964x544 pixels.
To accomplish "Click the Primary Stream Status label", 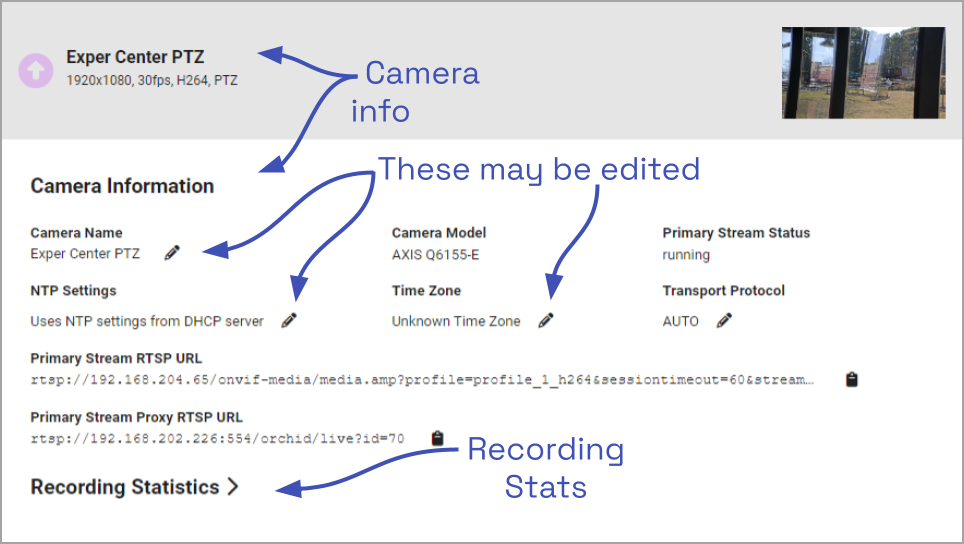I will coord(736,233).
